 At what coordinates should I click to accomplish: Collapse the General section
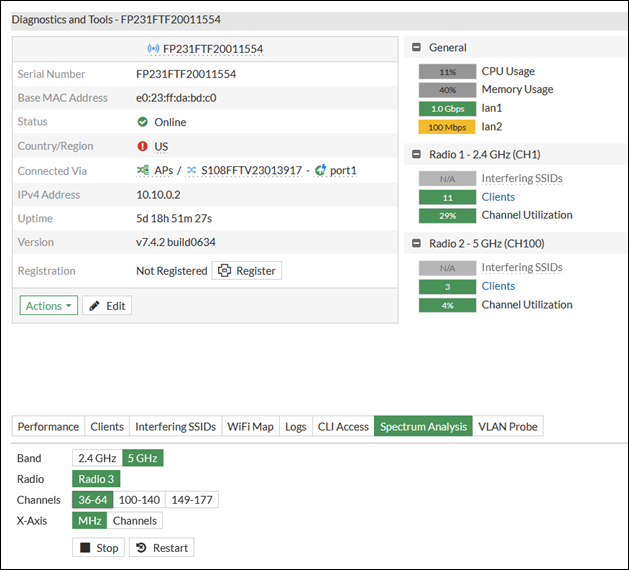click(x=415, y=48)
